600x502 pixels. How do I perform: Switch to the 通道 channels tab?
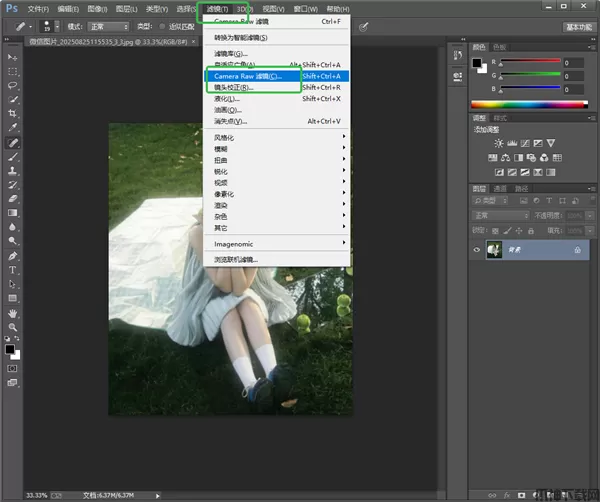click(x=501, y=187)
